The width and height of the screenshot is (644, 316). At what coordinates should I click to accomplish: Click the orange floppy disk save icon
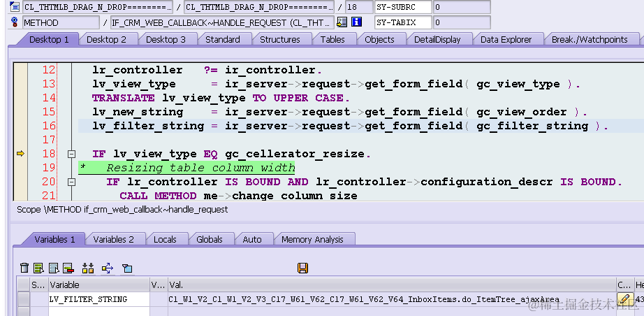coord(302,268)
